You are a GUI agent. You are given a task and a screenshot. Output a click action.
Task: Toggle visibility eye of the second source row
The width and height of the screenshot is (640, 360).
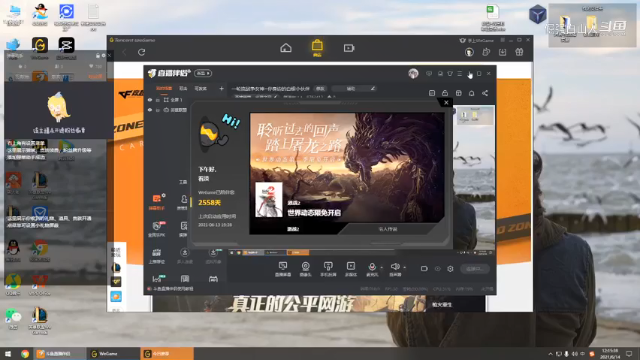coord(150,110)
